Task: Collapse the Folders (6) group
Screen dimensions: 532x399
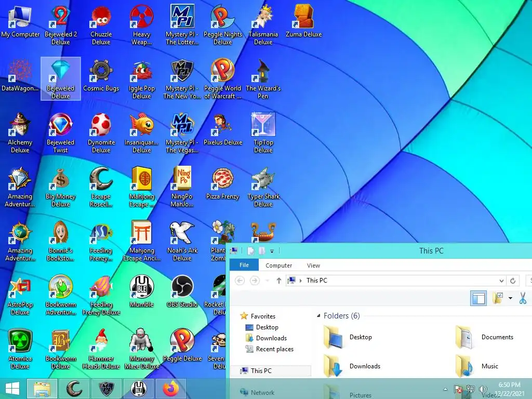Action: point(318,316)
